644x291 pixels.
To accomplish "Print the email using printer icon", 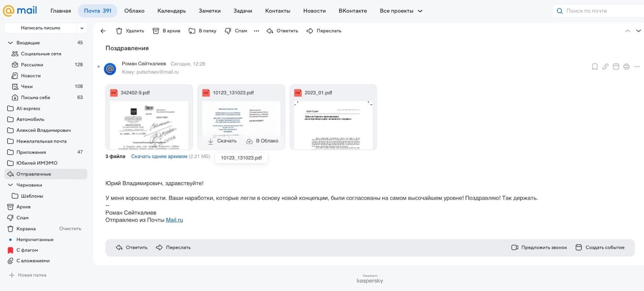I will [x=626, y=67].
